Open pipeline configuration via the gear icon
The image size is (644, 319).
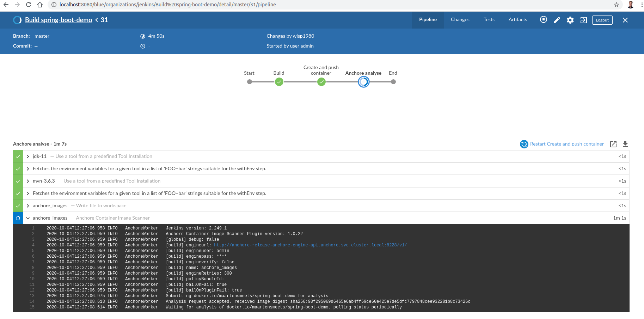pyautogui.click(x=570, y=20)
